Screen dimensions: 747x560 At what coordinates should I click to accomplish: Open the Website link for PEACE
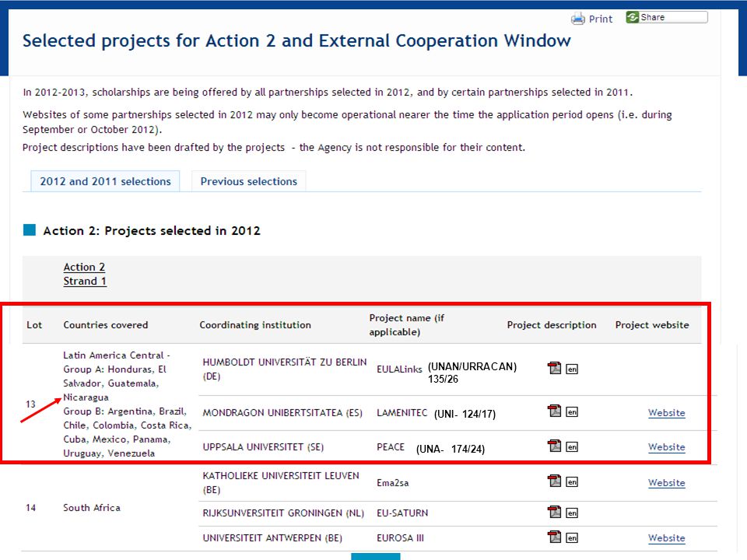[x=667, y=447]
